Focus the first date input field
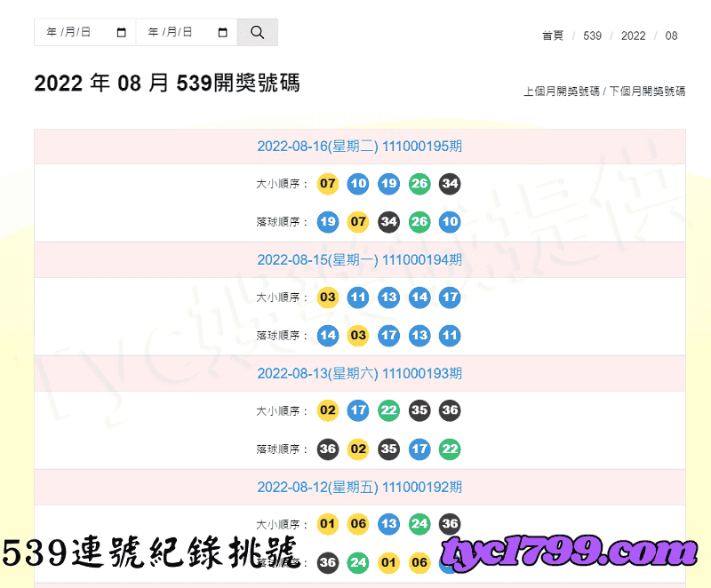Screen dimensions: 711x588 click(84, 32)
